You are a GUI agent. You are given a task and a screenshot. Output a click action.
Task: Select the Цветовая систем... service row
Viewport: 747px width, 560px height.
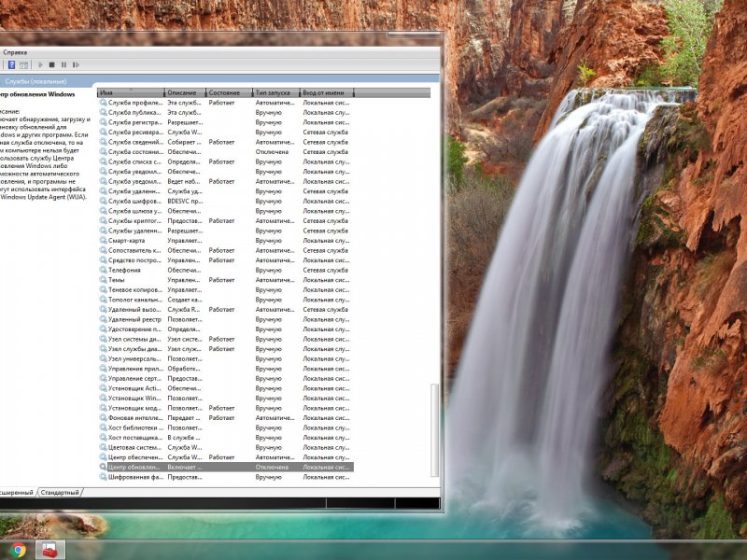tap(226, 447)
